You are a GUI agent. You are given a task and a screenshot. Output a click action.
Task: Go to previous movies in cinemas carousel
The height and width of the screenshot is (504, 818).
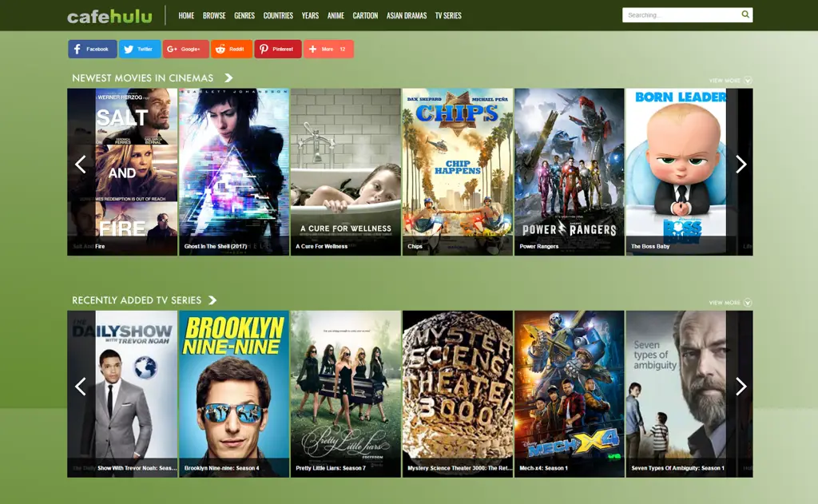tap(81, 165)
